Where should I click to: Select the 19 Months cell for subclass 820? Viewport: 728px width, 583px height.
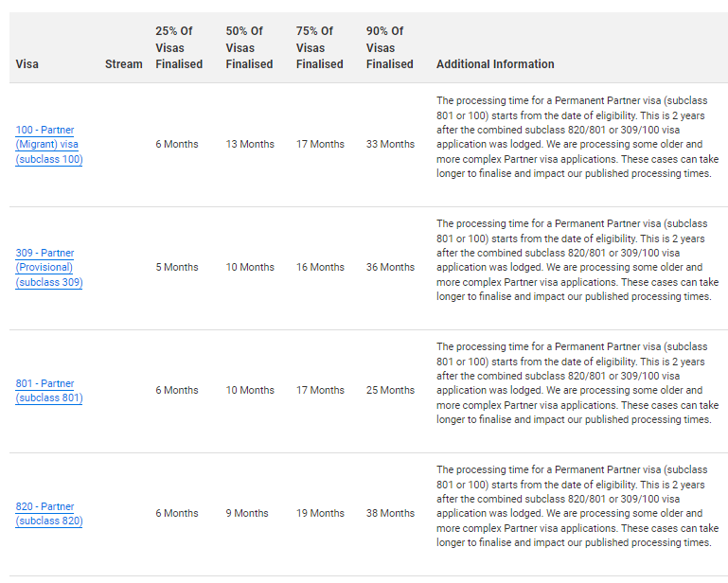(320, 513)
